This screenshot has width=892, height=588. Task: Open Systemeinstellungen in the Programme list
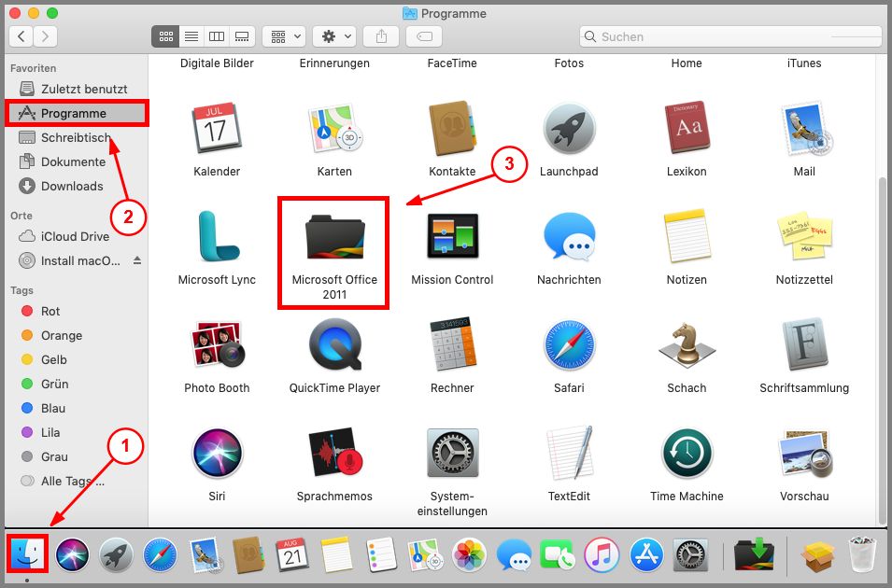(x=453, y=454)
